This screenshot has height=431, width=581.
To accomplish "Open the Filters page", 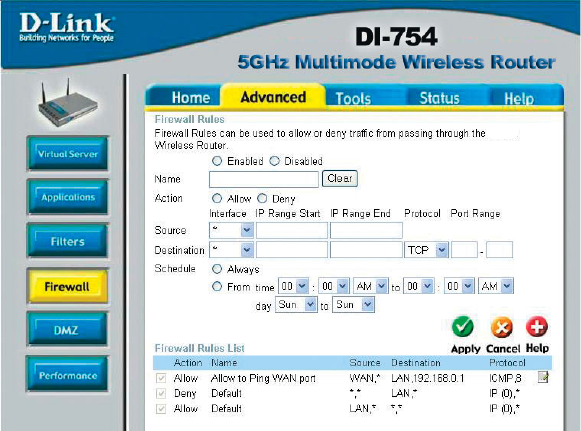I will pos(68,241).
